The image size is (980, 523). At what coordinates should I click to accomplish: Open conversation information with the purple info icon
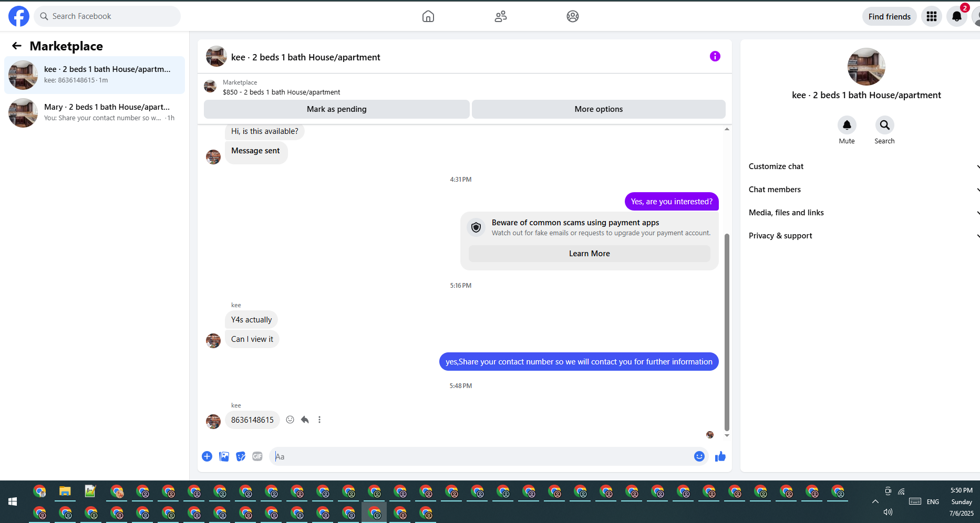(x=715, y=56)
